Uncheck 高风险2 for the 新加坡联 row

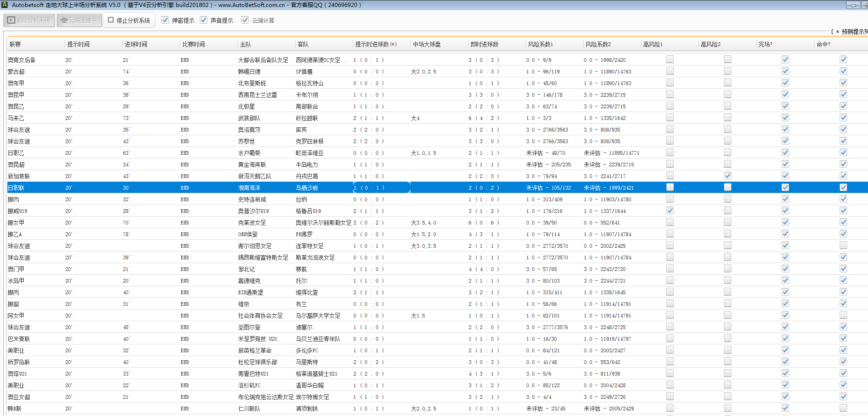click(x=728, y=176)
